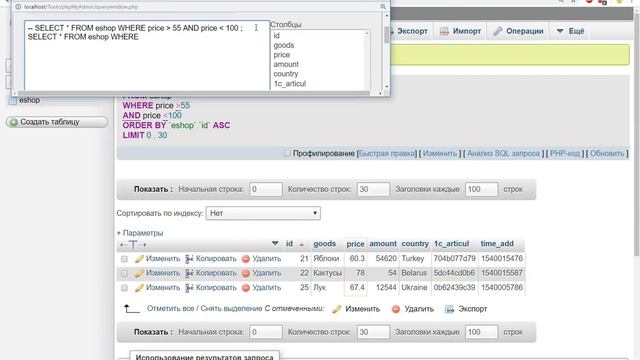Click the pencil icon in row 22
Image resolution: width=640 pixels, height=360 pixels.
139,273
